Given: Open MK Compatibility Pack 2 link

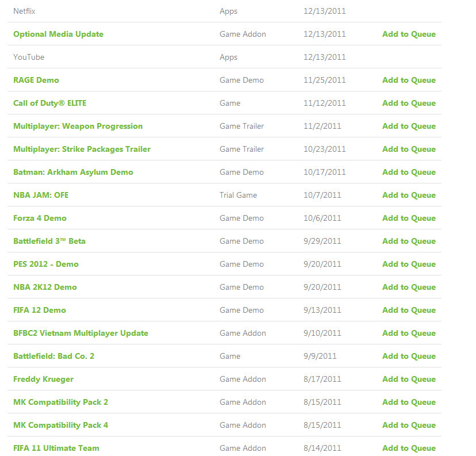Looking at the screenshot, I should (61, 403).
